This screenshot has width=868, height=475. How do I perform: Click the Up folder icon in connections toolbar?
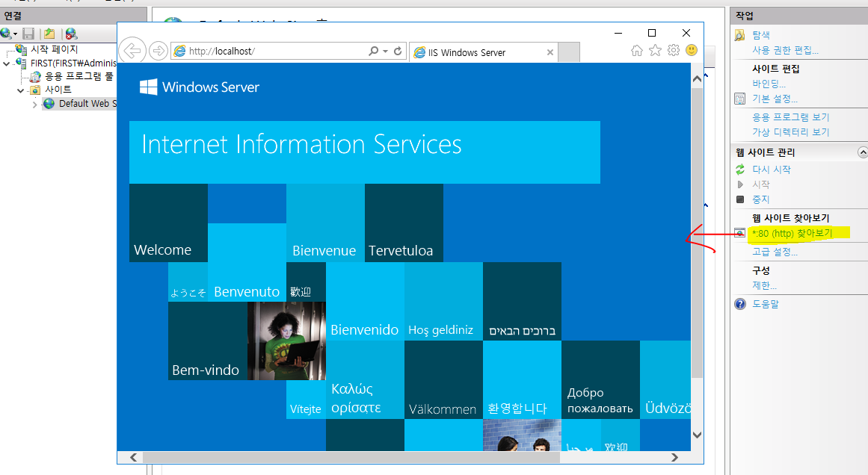(x=49, y=34)
